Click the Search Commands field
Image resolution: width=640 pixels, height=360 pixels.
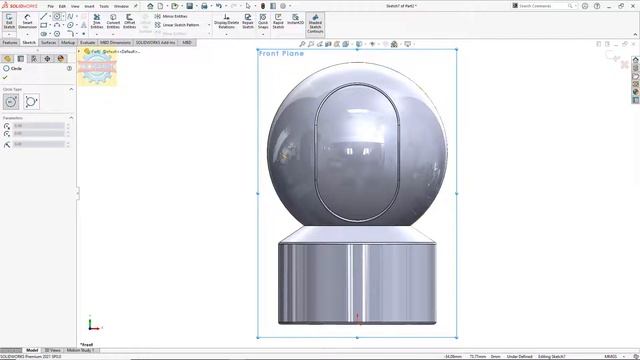coord(544,6)
